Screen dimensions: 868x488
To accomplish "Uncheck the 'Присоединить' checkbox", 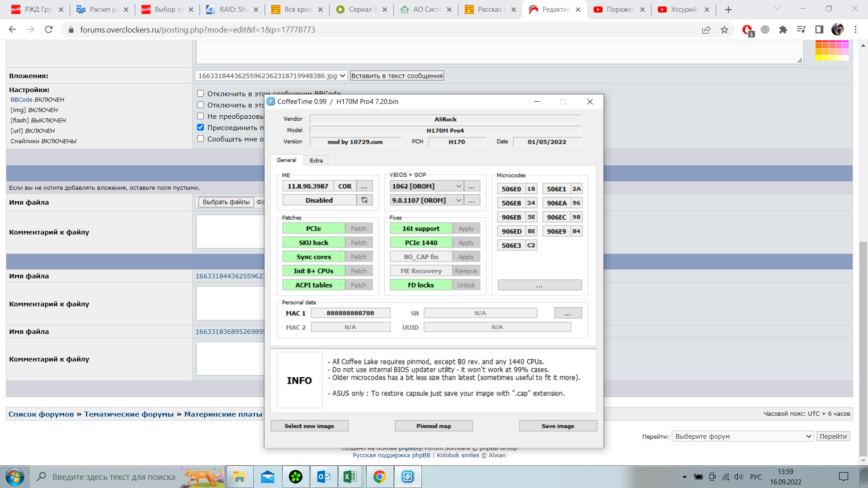I will point(201,127).
